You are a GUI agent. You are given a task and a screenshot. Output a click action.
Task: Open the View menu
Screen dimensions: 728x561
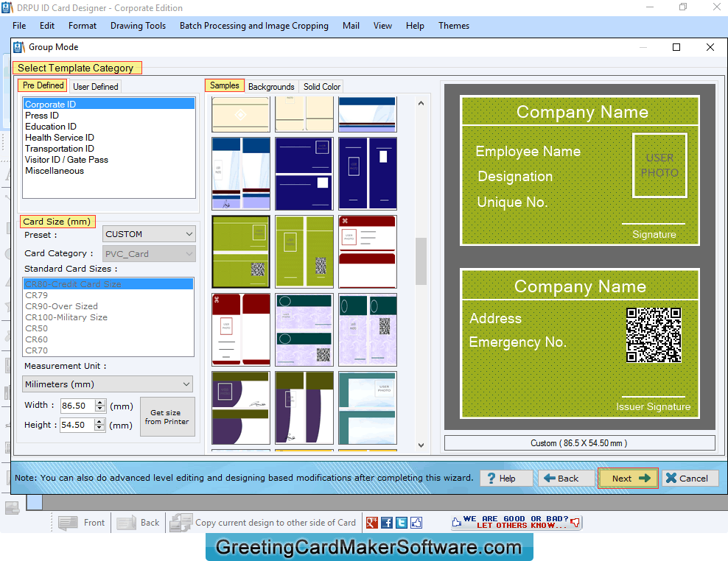pos(382,26)
